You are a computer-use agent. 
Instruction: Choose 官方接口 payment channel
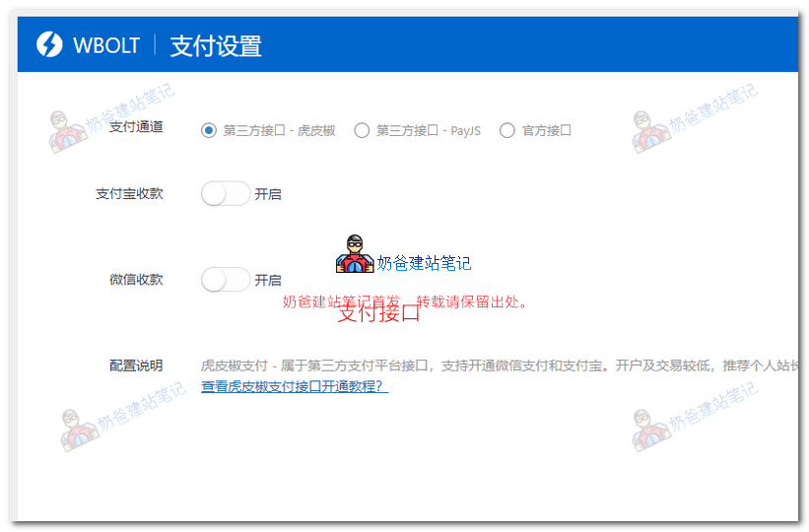coord(507,131)
